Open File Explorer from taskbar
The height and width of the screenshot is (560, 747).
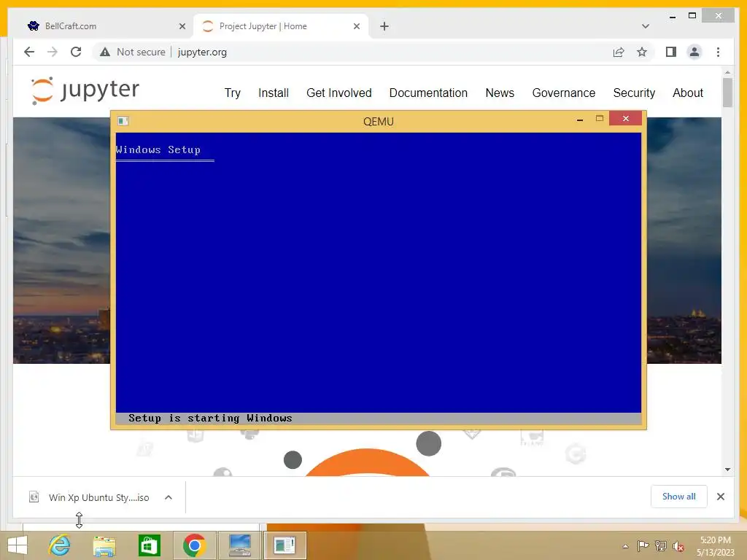[104, 545]
